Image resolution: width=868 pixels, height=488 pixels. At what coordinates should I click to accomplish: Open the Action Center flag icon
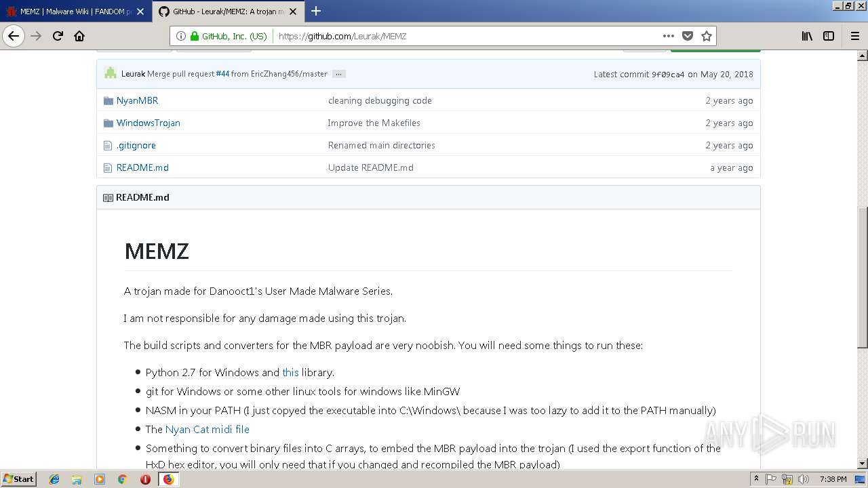tap(772, 479)
